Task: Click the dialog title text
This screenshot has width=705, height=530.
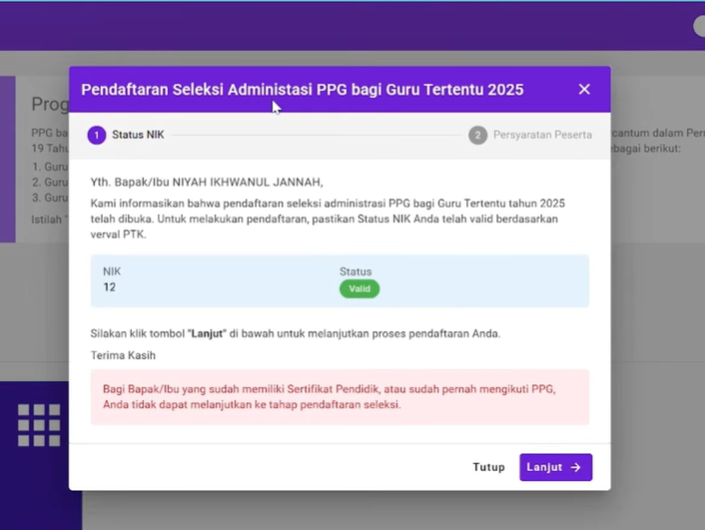Action: pos(302,90)
